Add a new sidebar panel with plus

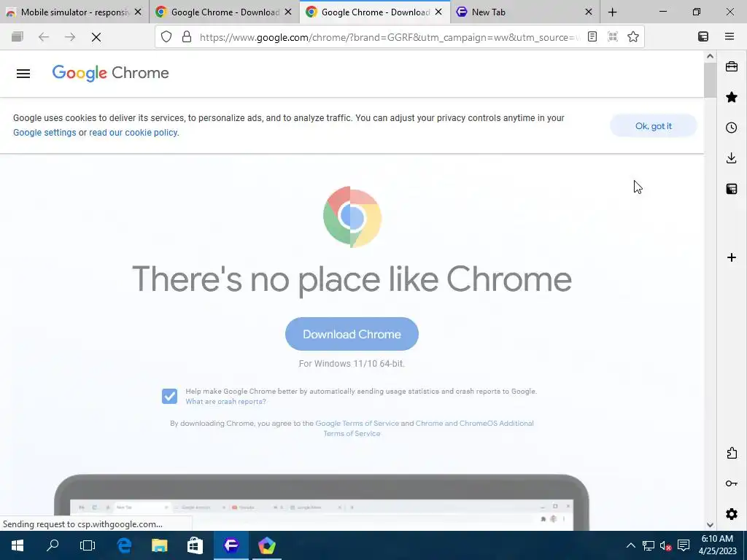(x=732, y=257)
